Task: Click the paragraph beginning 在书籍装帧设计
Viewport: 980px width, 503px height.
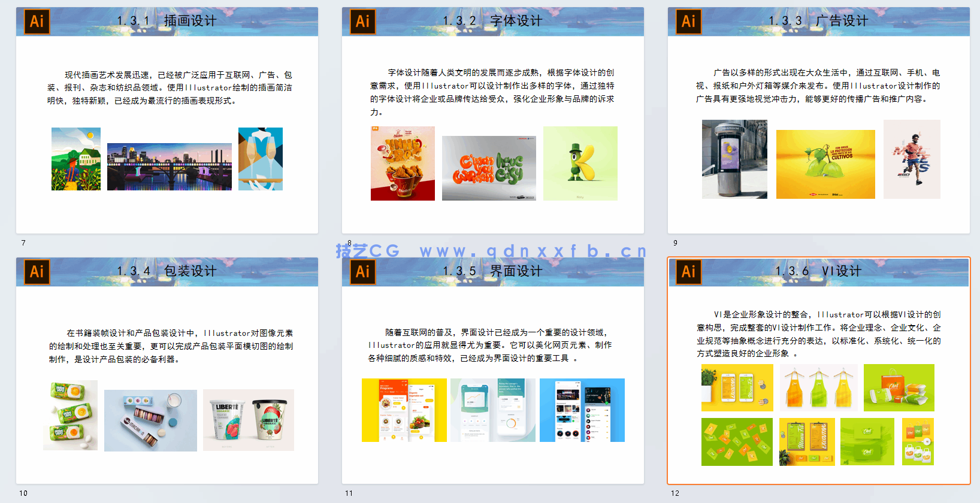Action: click(x=171, y=346)
